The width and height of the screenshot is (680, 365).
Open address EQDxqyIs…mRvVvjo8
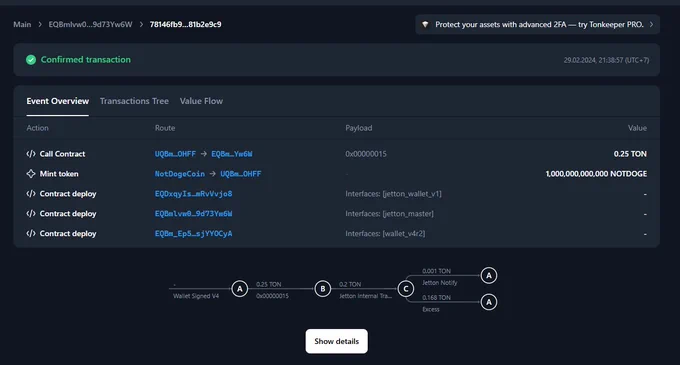(193, 194)
